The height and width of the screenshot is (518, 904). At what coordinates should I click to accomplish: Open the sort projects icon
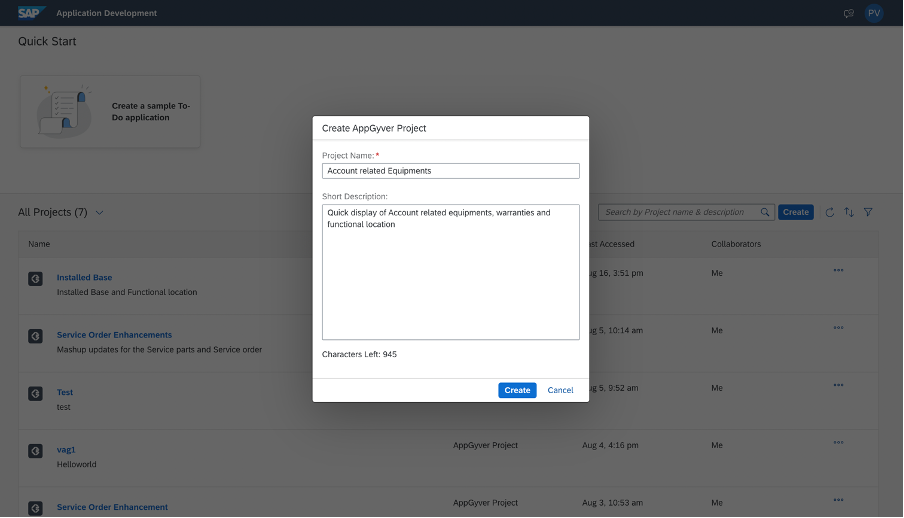pos(849,212)
